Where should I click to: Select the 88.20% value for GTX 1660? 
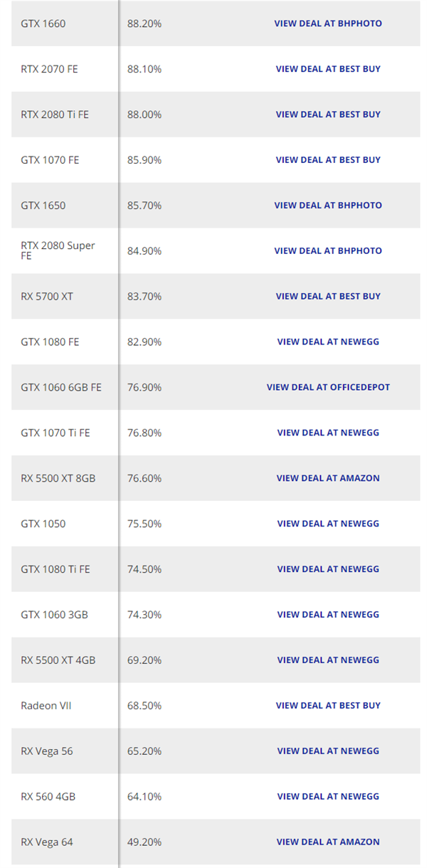[144, 23]
